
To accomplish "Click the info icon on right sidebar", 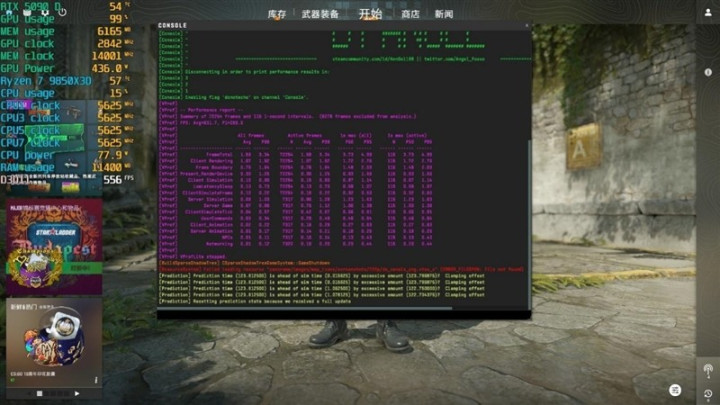I will pos(708,72).
